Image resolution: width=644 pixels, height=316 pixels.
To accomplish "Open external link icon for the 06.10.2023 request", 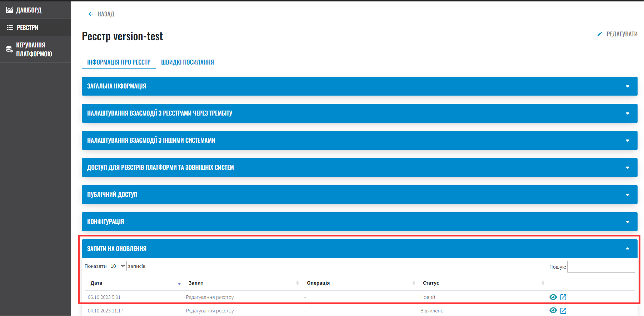I will click(563, 297).
